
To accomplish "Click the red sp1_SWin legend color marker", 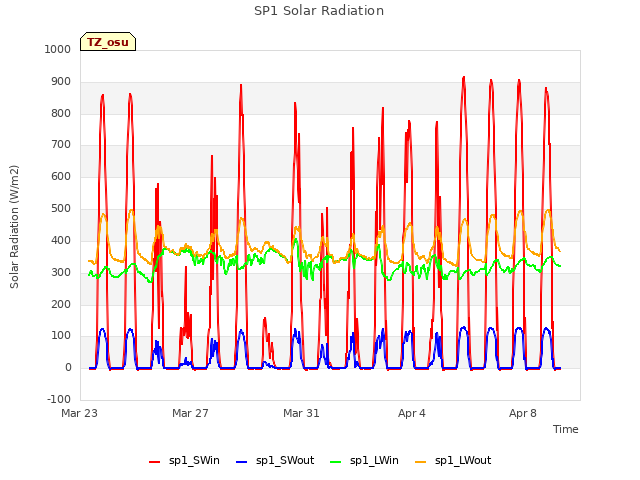I will 155,462.
